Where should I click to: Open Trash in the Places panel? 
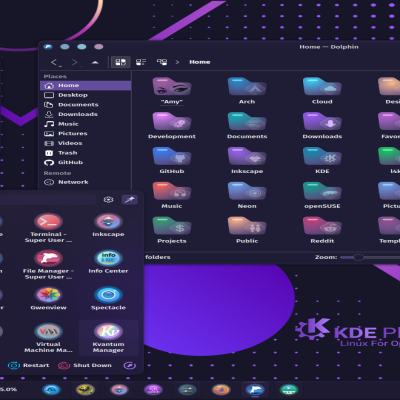pos(86,153)
